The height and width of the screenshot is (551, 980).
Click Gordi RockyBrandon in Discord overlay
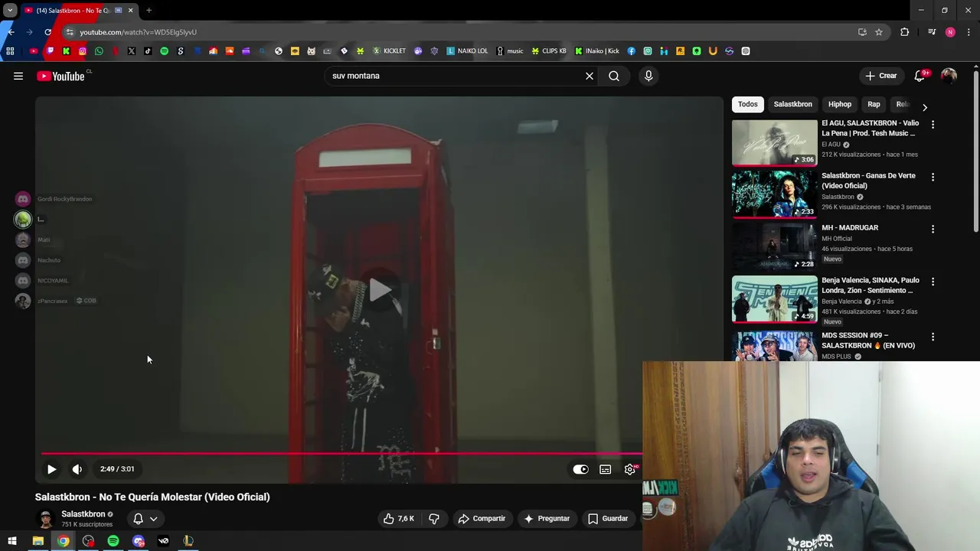point(57,199)
